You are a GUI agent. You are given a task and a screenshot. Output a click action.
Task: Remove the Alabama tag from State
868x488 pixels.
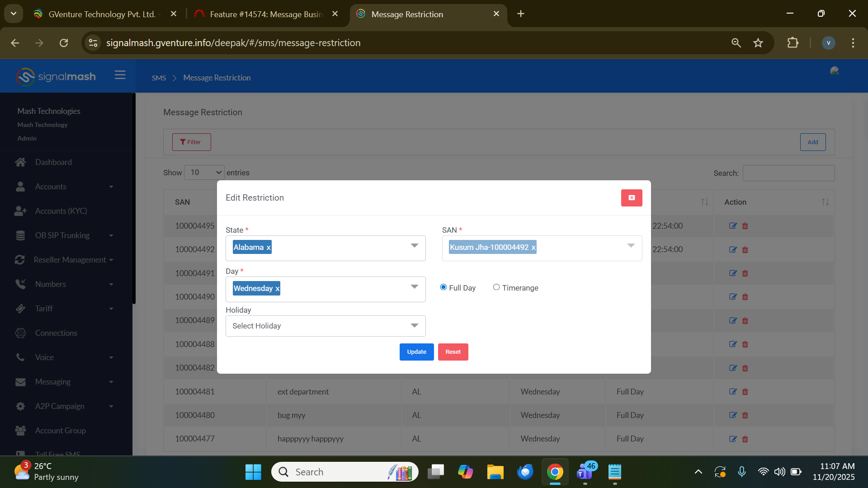[269, 248]
